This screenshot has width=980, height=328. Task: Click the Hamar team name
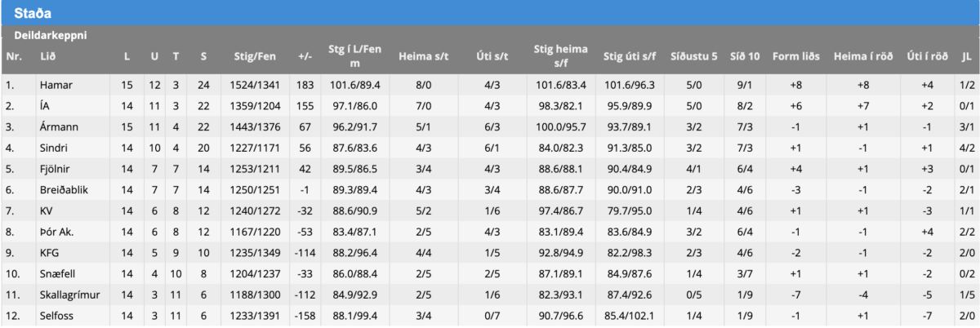coord(54,84)
